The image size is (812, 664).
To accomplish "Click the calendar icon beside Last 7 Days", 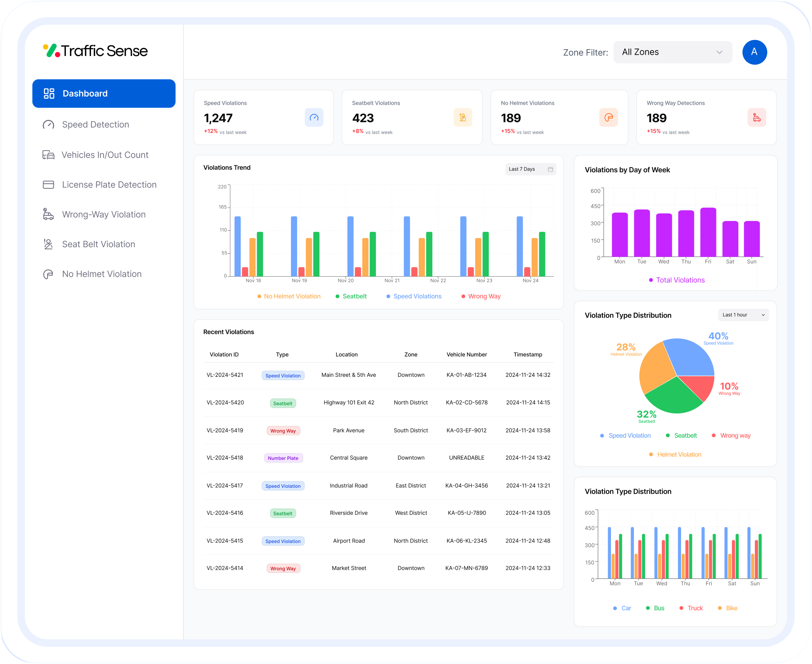I will (x=550, y=169).
